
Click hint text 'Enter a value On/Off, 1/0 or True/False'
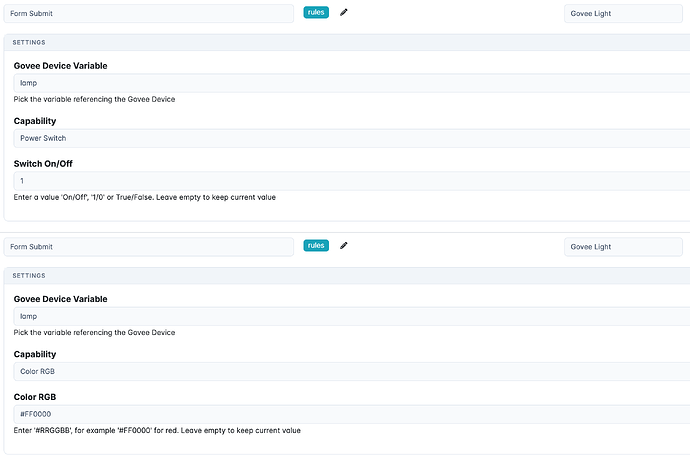click(x=144, y=197)
